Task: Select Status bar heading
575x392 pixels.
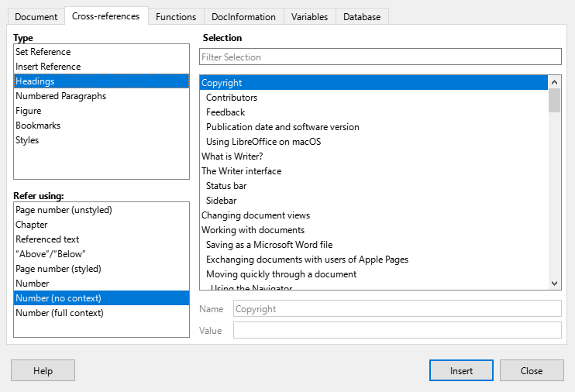Action: point(374,186)
